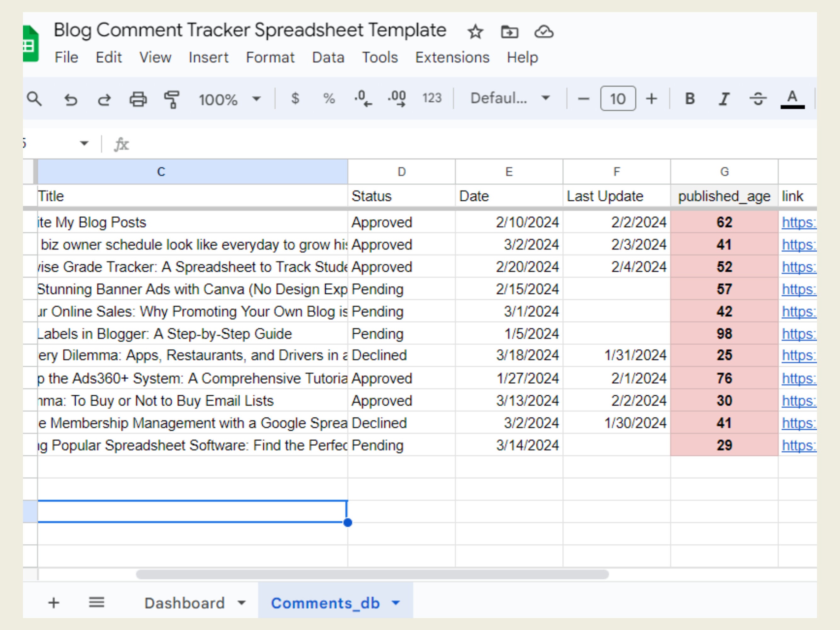Open the Comments_db tab menu
Viewport: 840px width, 630px height.
397,603
